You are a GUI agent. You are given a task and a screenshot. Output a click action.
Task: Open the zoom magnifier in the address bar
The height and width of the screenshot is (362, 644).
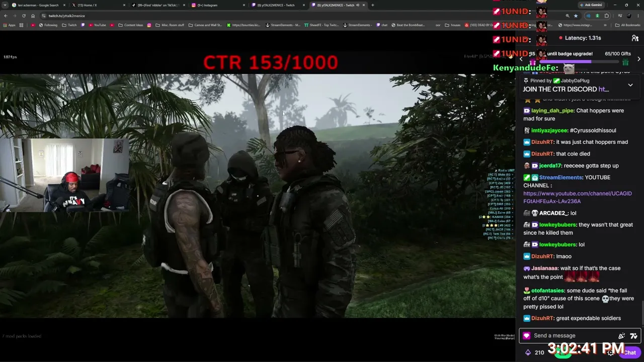click(568, 16)
